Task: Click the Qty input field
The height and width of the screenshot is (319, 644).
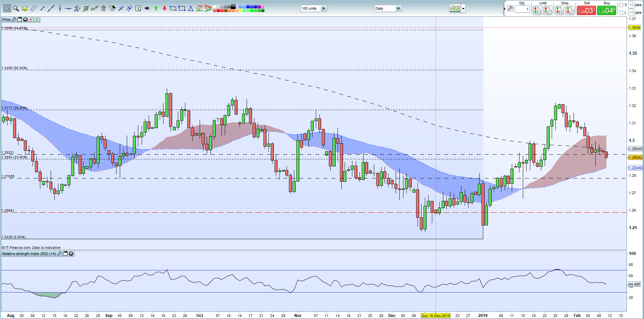Action: 522,9
